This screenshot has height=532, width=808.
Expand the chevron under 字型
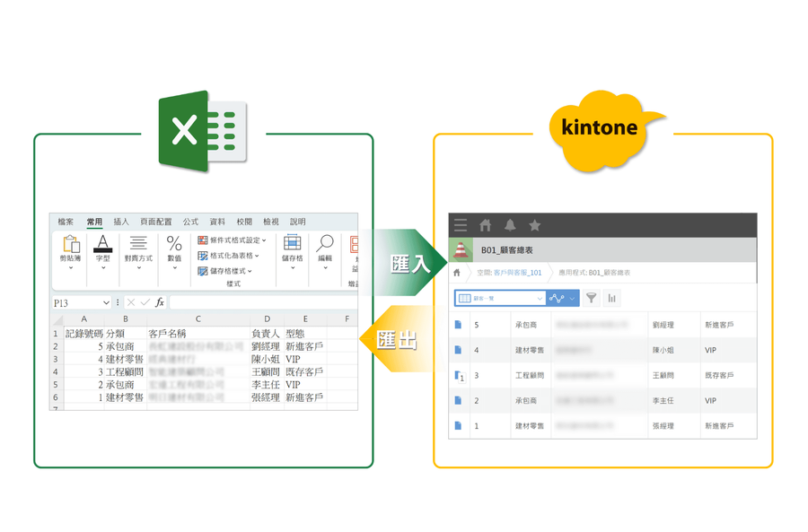tap(103, 268)
